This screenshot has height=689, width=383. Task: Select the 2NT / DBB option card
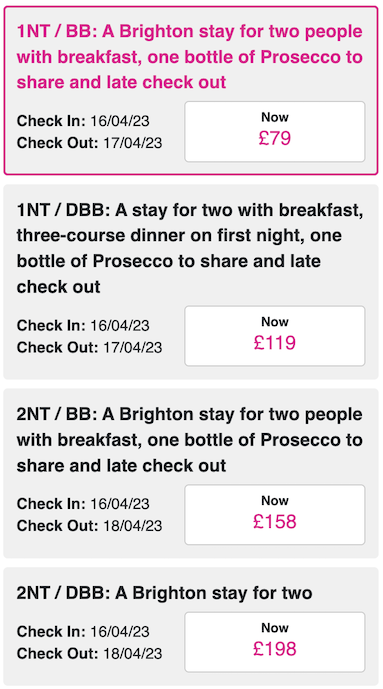coord(191,627)
